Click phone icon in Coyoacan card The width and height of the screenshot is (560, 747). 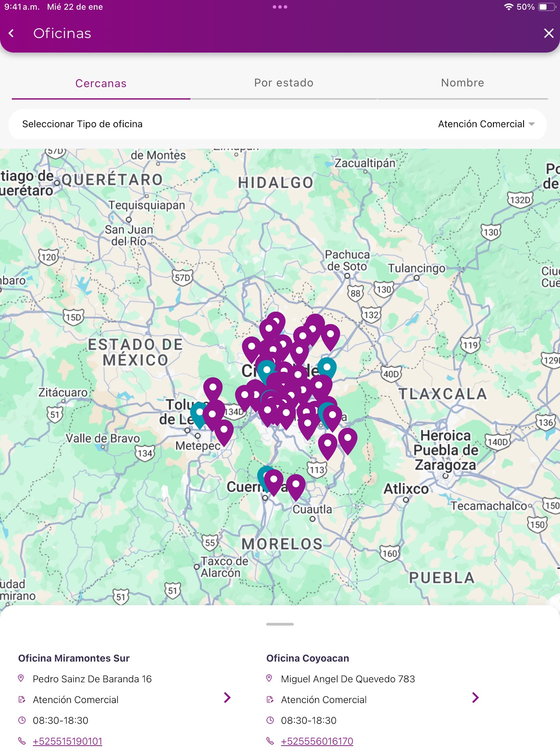(270, 741)
